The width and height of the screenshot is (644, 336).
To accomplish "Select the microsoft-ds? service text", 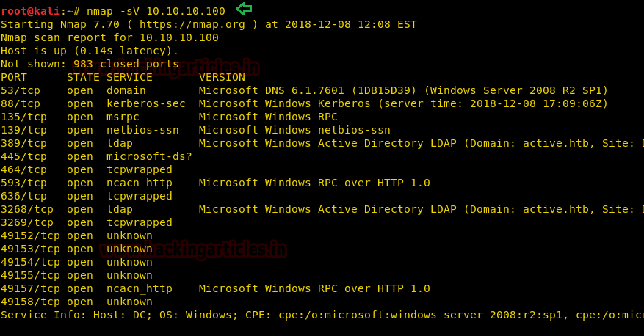I will [x=149, y=156].
